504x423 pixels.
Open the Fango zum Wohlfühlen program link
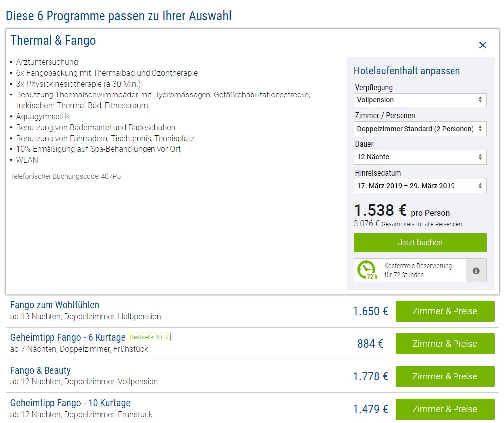click(54, 305)
